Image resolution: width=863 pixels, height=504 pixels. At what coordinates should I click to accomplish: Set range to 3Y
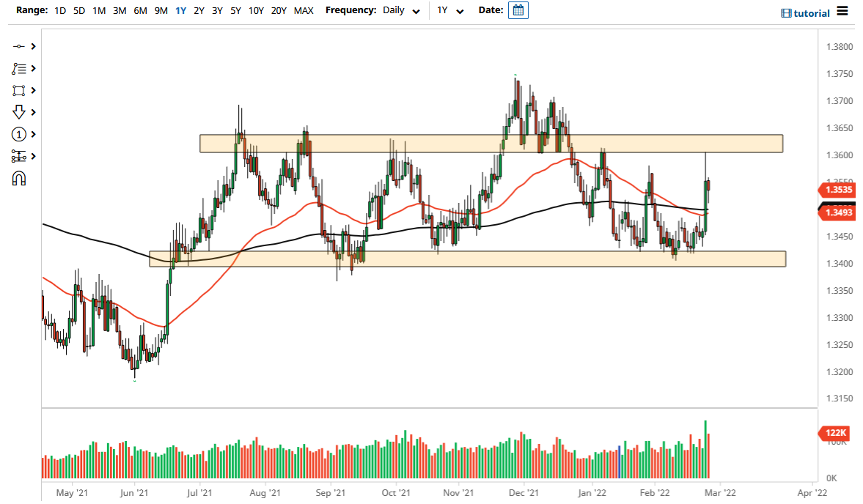[218, 10]
